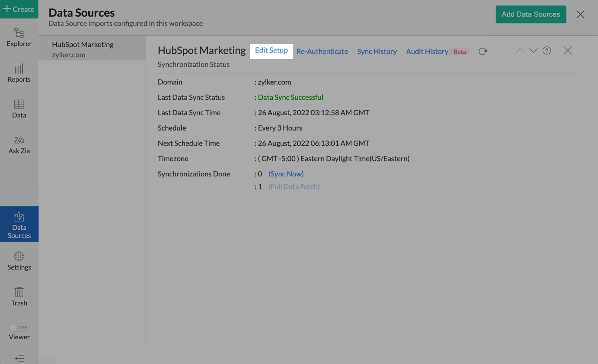Close the Data Sources dialog
598x364 pixels.
[x=580, y=14]
